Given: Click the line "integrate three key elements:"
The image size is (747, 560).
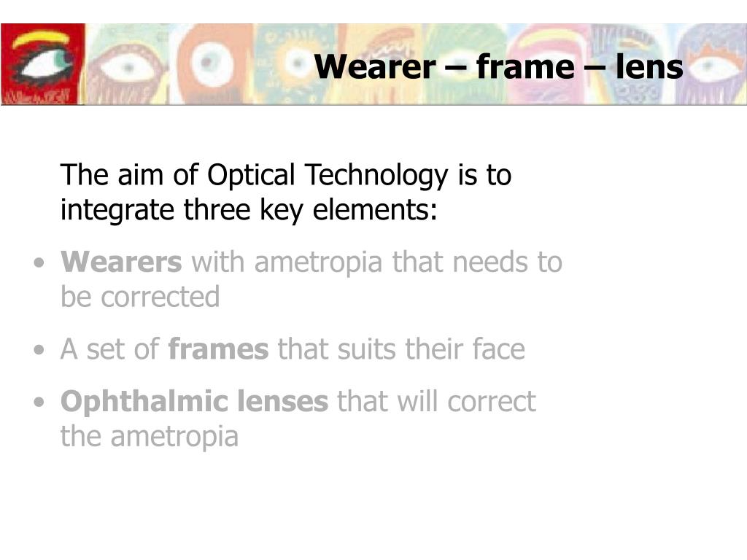Looking at the screenshot, I should click(249, 210).
